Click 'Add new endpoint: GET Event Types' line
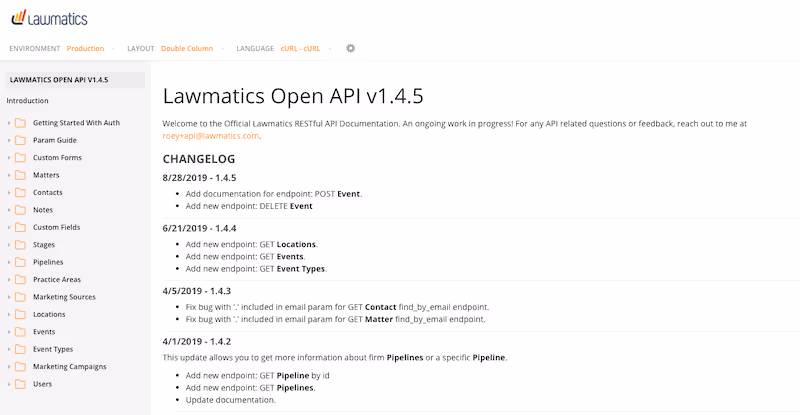This screenshot has height=415, width=800. (256, 269)
